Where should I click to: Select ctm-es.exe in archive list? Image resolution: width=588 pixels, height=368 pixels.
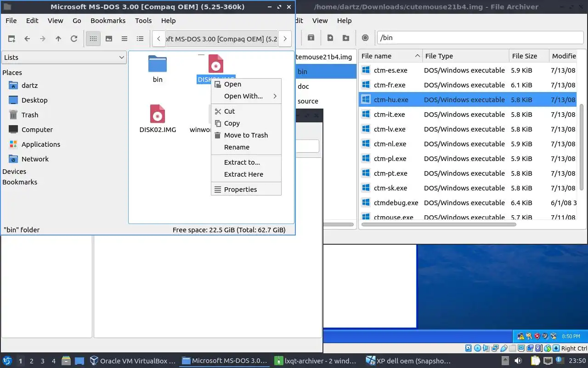point(468,70)
